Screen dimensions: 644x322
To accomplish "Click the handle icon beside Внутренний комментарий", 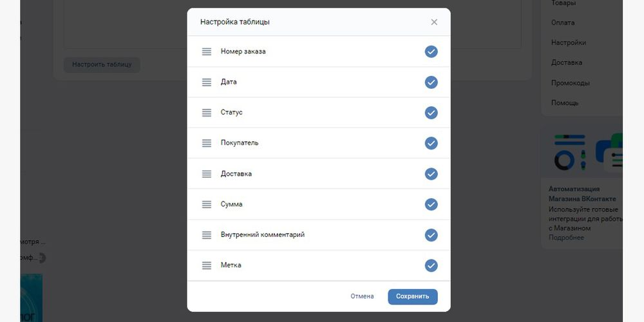I will click(x=207, y=235).
